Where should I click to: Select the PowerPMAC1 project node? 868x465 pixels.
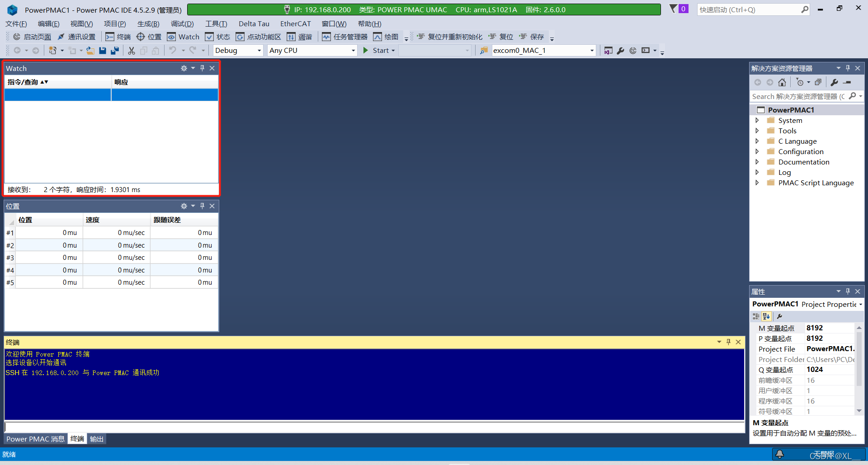pyautogui.click(x=791, y=110)
